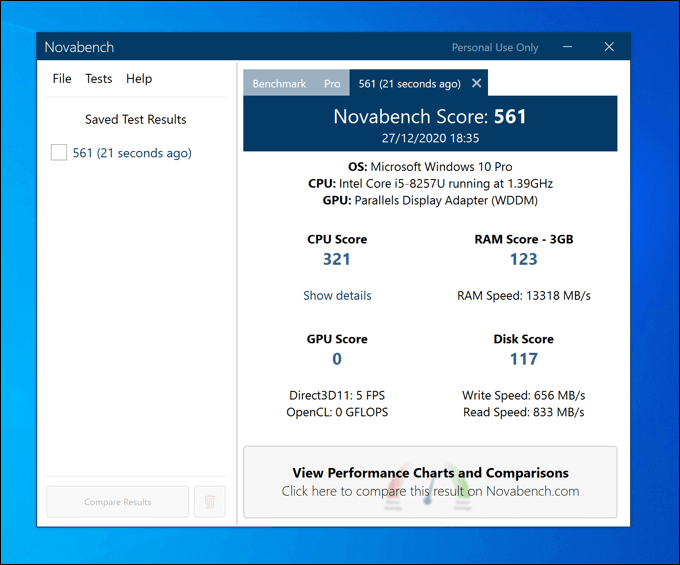Delete saved result with the trash icon
Screen dimensions: 680x565
click(210, 502)
